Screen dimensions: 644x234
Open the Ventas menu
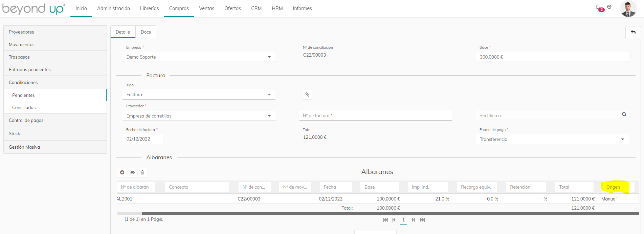tap(206, 8)
